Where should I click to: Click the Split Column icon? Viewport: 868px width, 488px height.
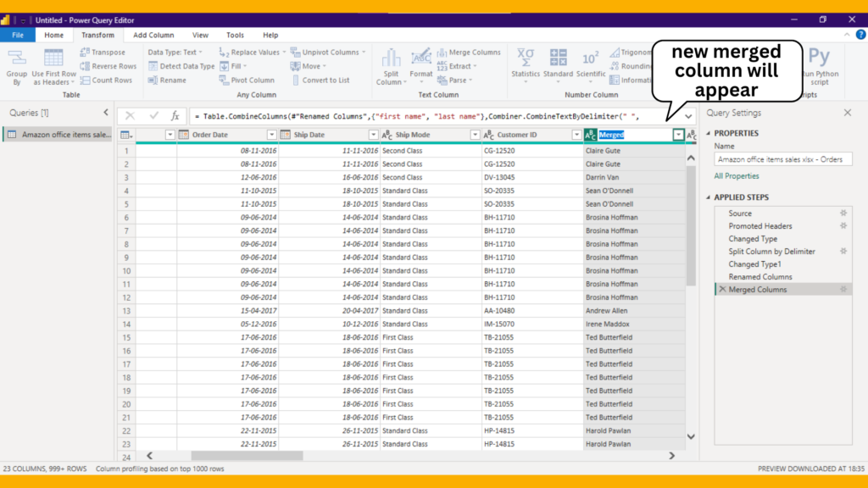[x=391, y=58]
